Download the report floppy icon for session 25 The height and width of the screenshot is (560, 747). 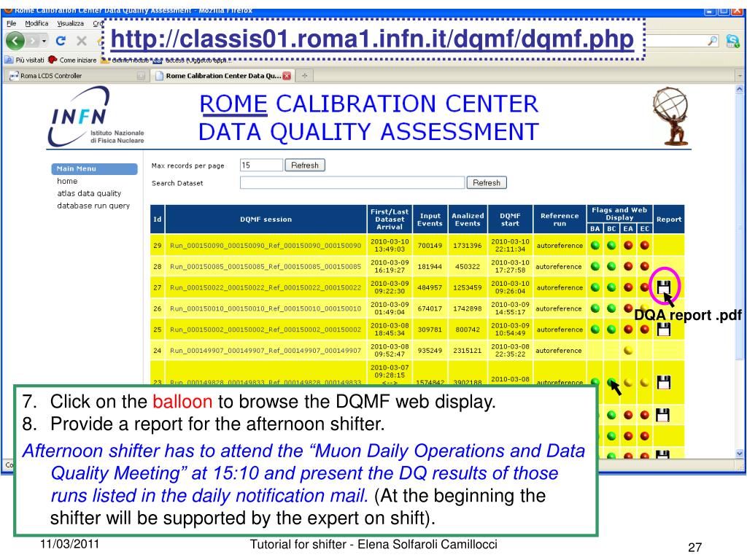(664, 330)
